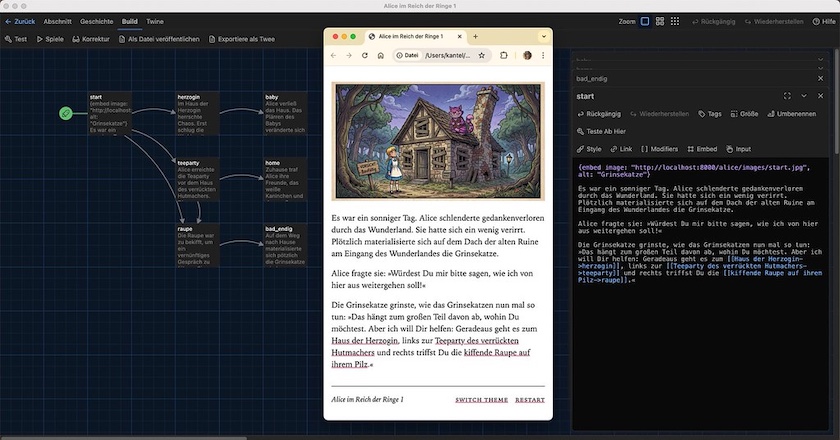This screenshot has height=440, width=840.
Task: Switch zoom to single passage view
Action: (x=645, y=21)
